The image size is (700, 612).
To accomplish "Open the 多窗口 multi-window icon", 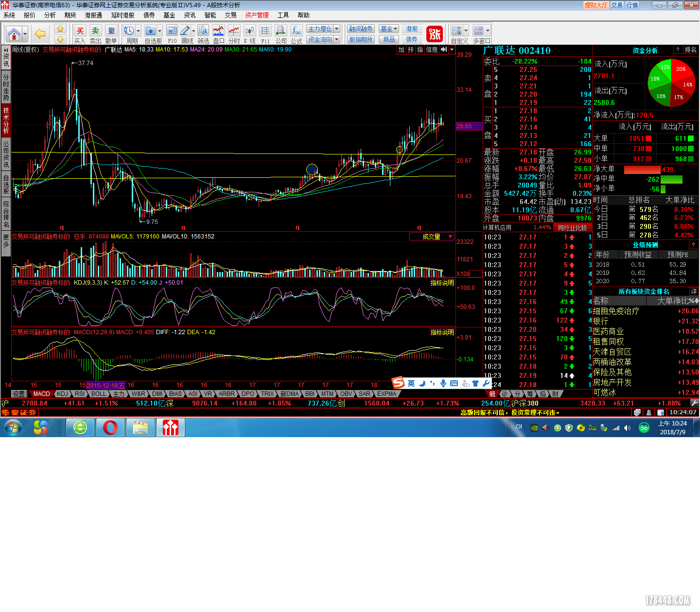I will [x=478, y=31].
